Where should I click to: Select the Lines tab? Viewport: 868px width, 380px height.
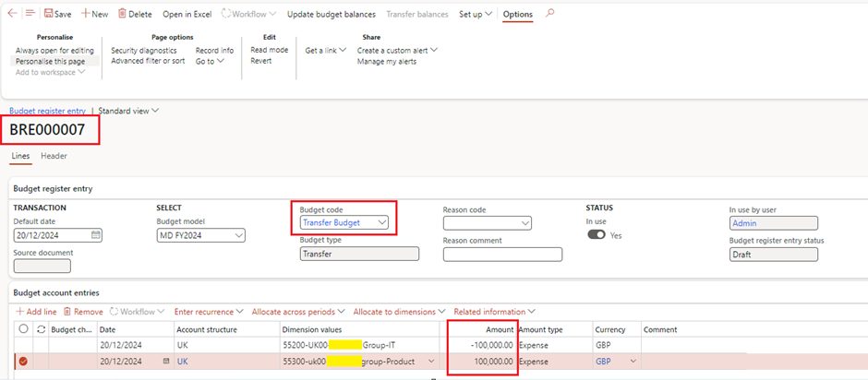[20, 156]
